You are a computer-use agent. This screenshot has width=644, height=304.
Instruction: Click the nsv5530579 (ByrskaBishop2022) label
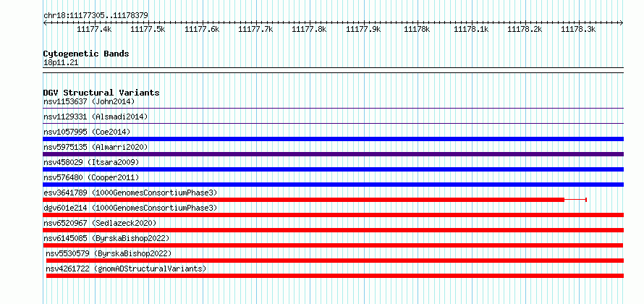(x=109, y=253)
